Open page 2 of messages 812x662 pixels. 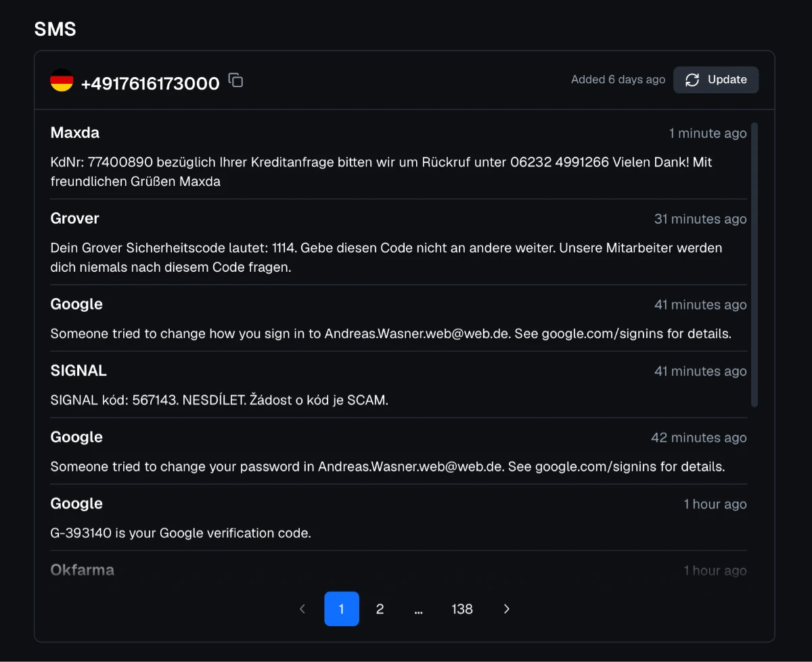[x=380, y=609]
